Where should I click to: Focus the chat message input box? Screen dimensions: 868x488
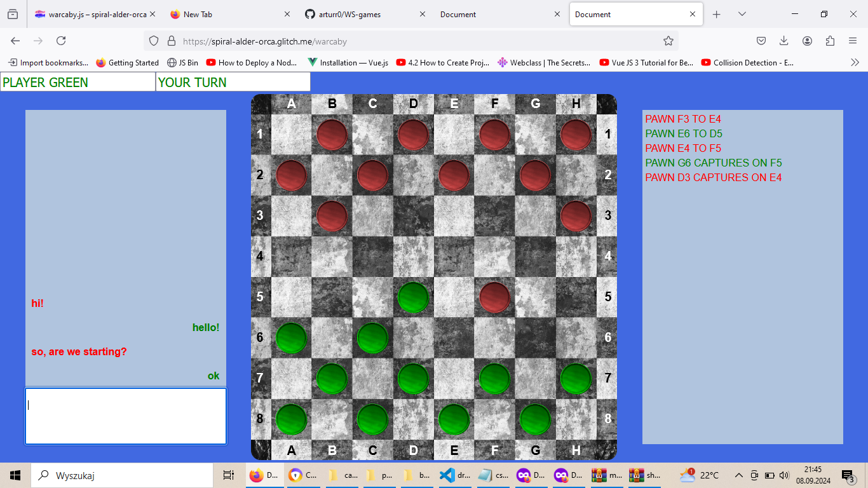[126, 416]
